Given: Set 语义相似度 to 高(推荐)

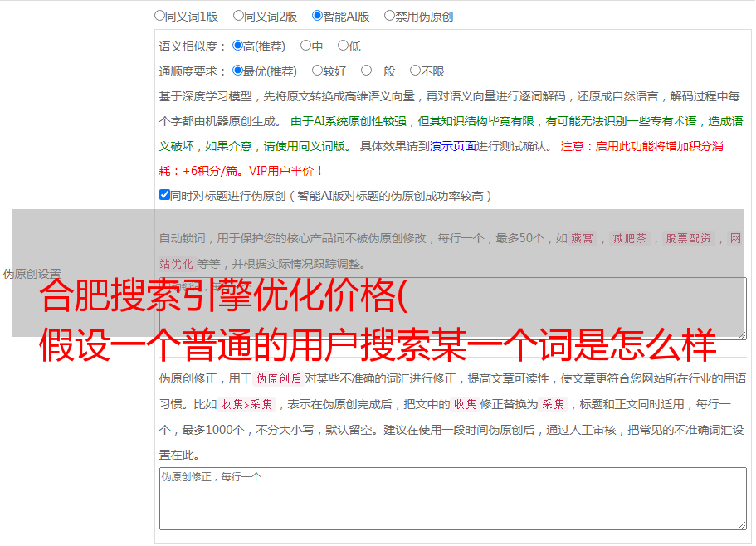Looking at the screenshot, I should click(237, 46).
